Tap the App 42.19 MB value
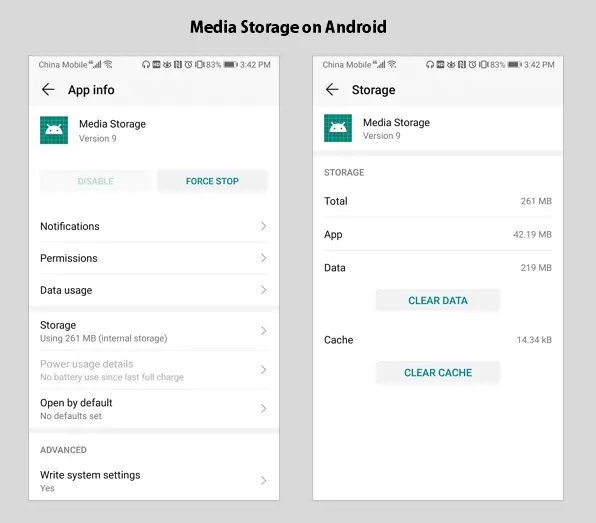 coord(532,235)
